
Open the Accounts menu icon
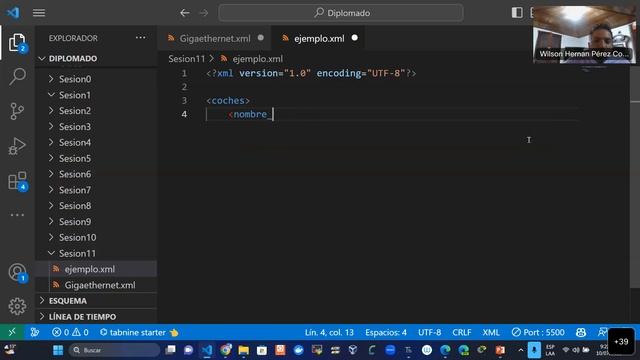(x=17, y=272)
